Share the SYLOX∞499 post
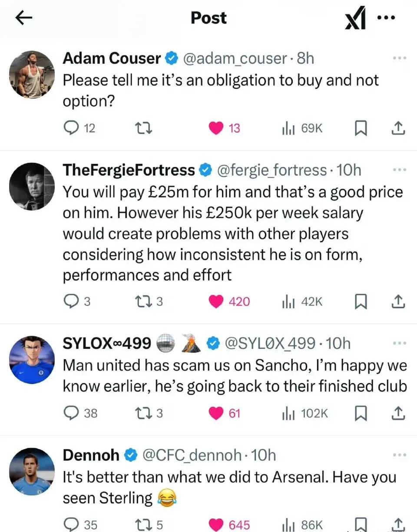This screenshot has height=532, width=417. click(398, 413)
